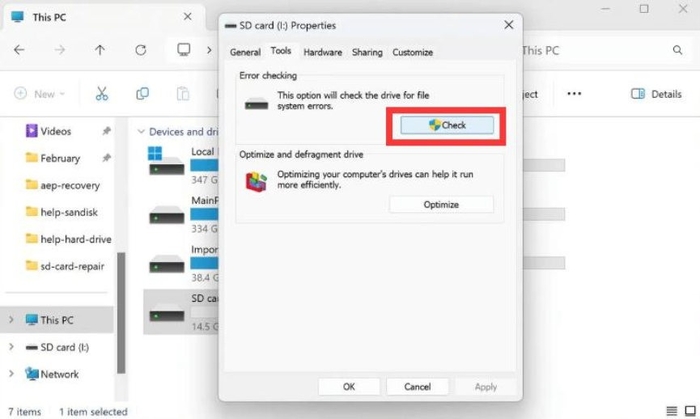Open the New dropdown menu
The image size is (700, 419).
point(40,94)
